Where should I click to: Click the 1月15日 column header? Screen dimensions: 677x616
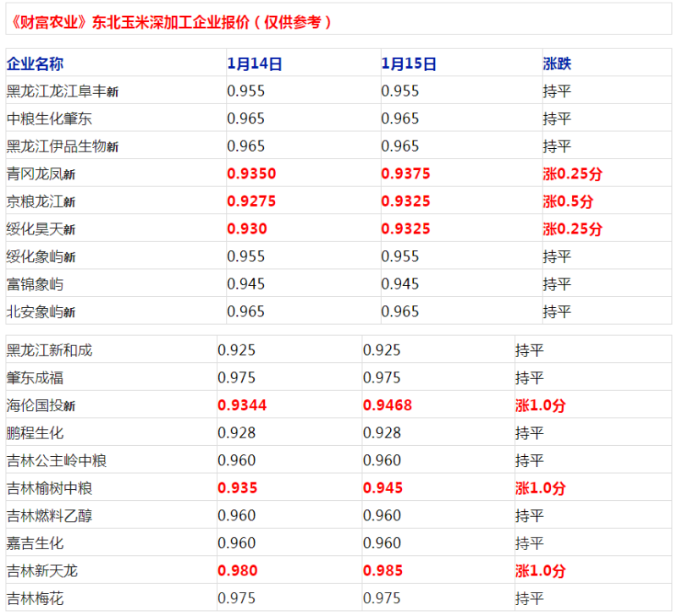point(409,63)
